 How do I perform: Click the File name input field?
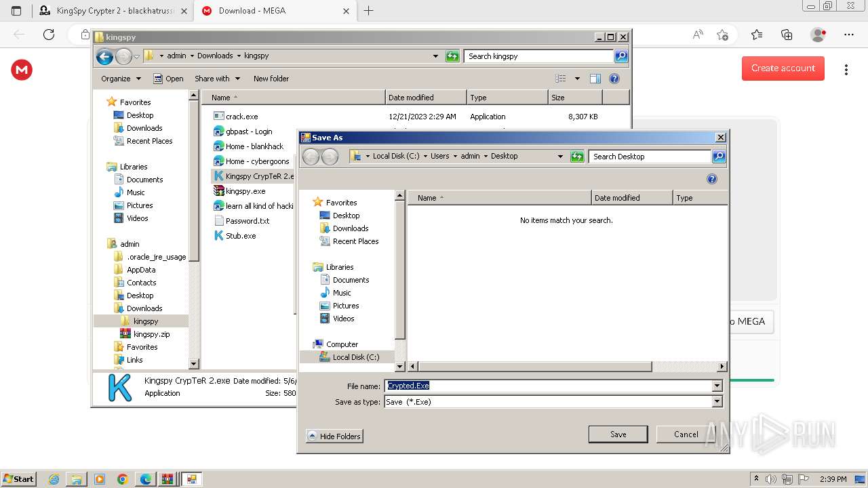point(548,386)
